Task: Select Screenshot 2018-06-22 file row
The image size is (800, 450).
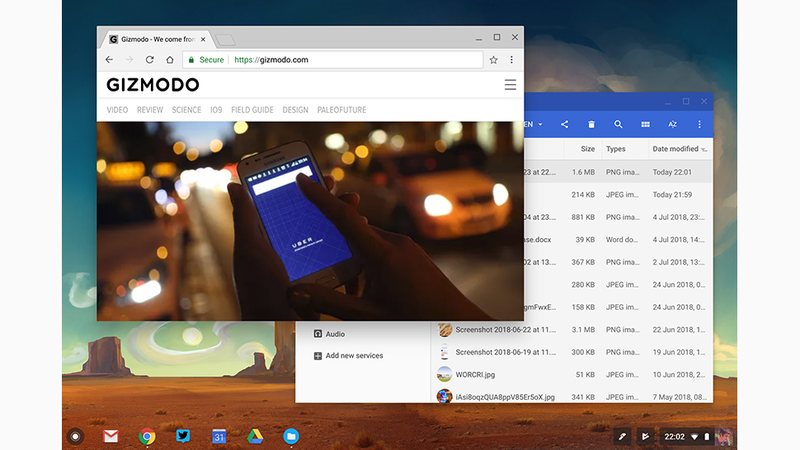Action: pos(572,330)
